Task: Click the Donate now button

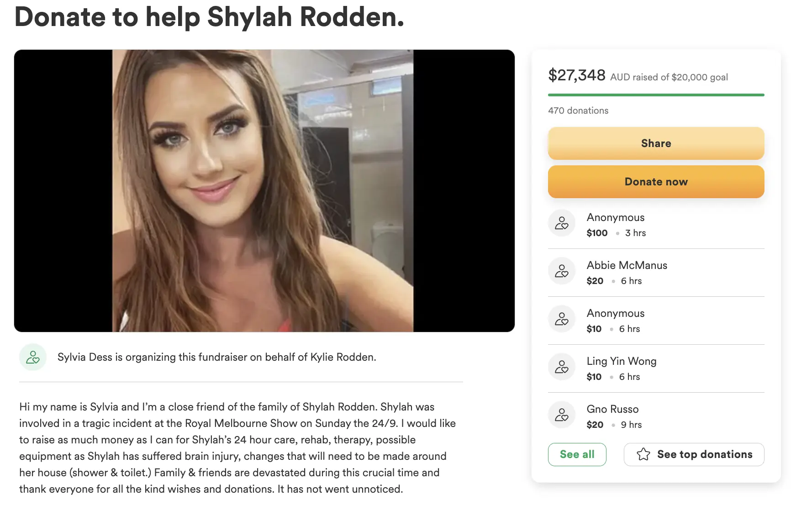Action: coord(656,182)
